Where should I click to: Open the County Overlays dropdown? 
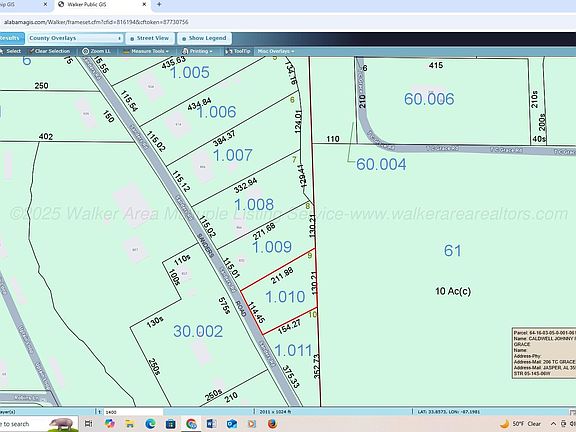click(75, 38)
